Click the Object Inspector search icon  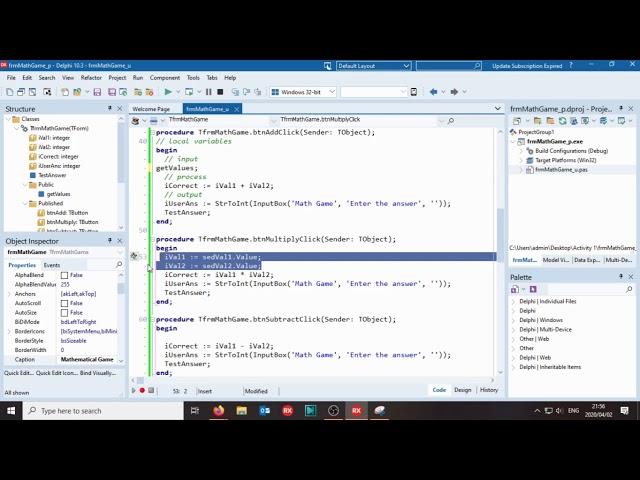[119, 264]
